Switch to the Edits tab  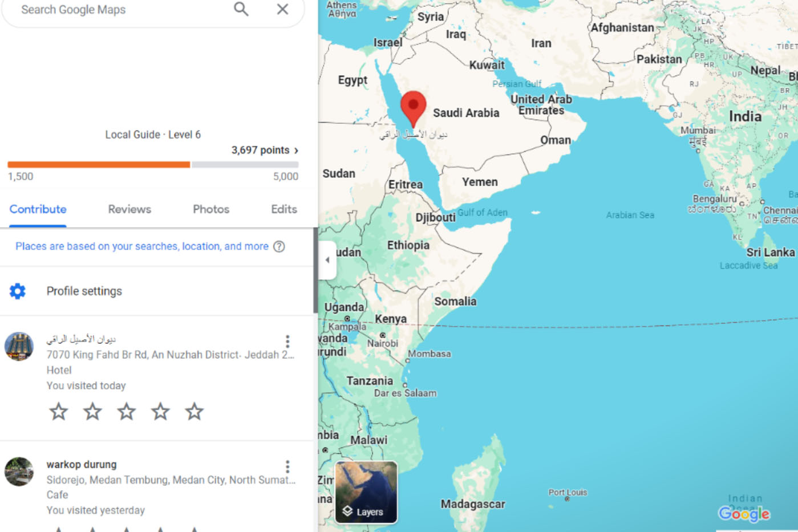[284, 209]
